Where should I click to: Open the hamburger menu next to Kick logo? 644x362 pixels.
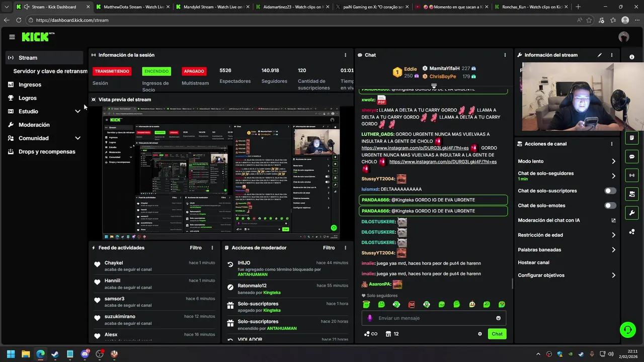pos(12,37)
